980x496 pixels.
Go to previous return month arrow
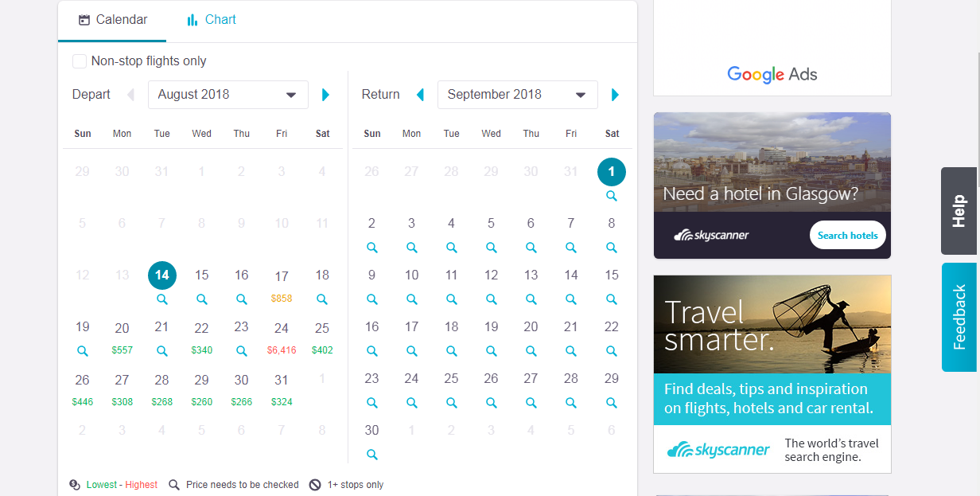420,95
